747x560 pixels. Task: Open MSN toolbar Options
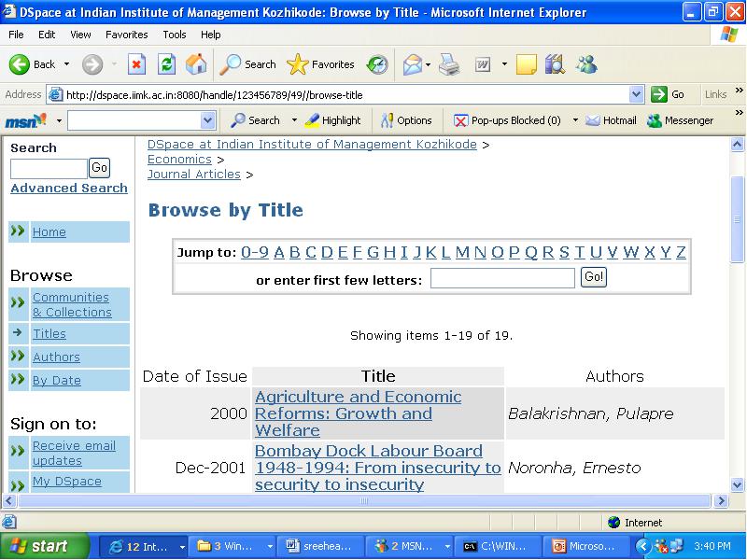(406, 120)
